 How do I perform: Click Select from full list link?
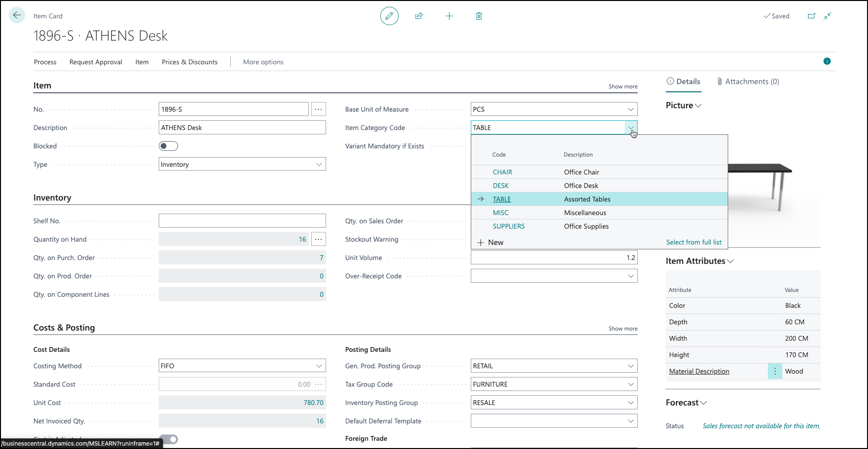tap(694, 243)
